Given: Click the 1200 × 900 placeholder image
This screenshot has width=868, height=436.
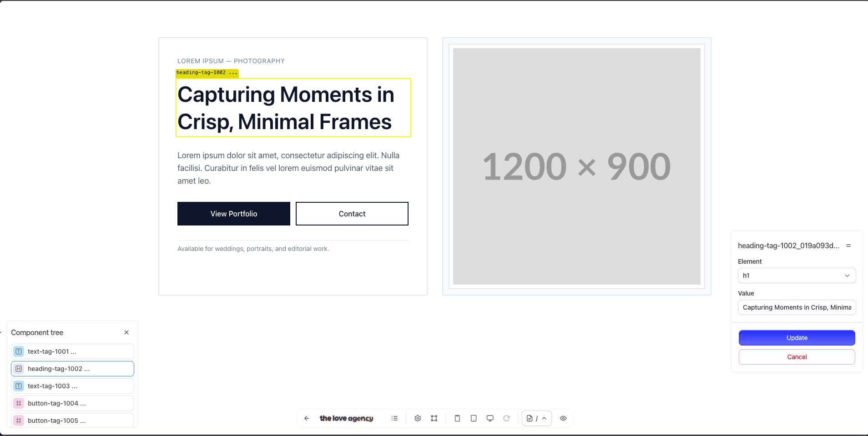Looking at the screenshot, I should (x=576, y=166).
